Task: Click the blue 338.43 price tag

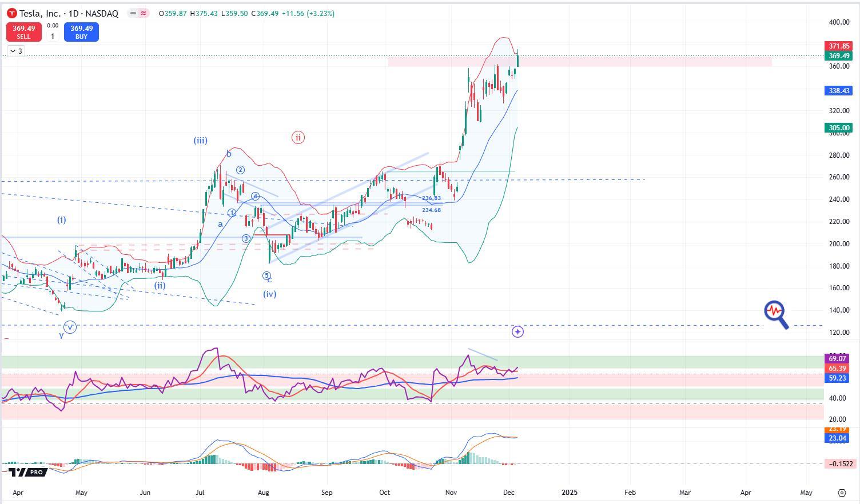Action: point(839,91)
